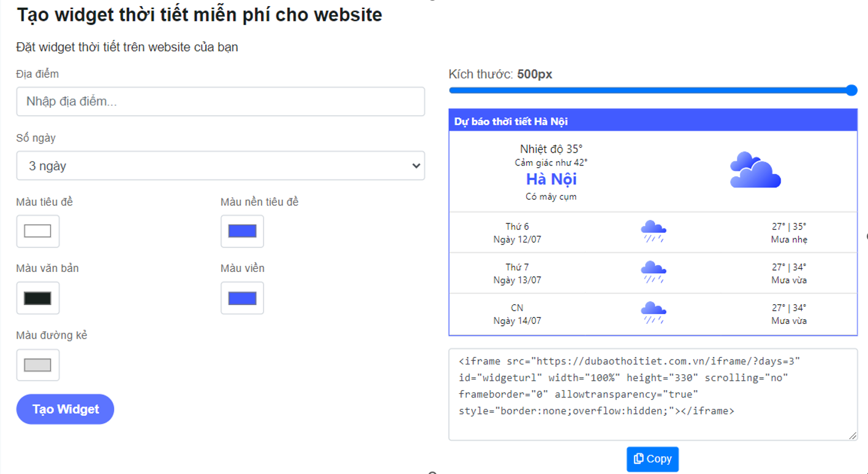Open the Số ngày dropdown showing 3 ngày
This screenshot has width=868, height=474.
tap(221, 166)
